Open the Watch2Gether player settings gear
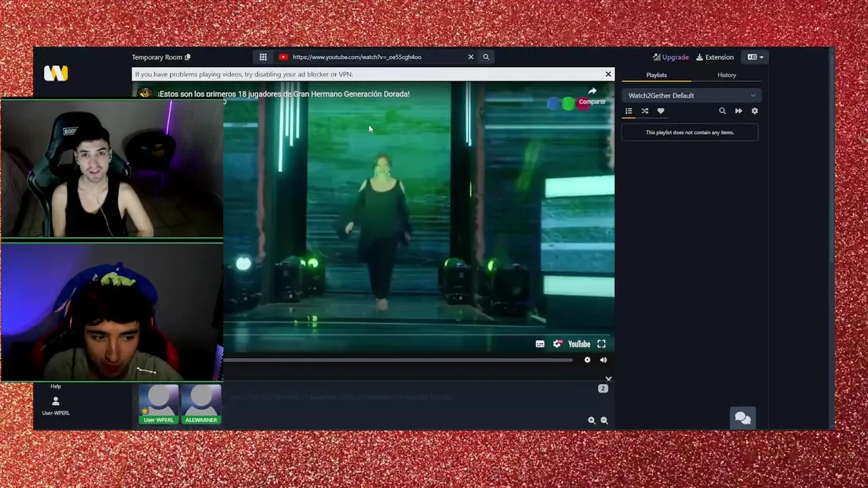Viewport: 868px width, 488px height. (587, 360)
